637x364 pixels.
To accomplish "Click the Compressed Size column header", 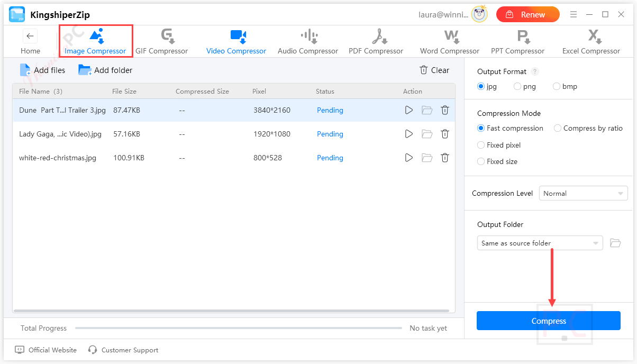I will (x=202, y=91).
